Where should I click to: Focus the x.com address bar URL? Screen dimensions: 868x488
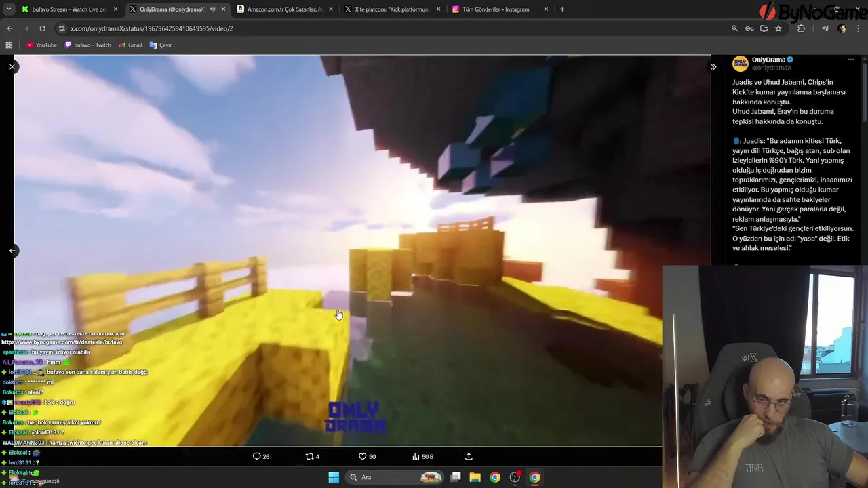(152, 28)
